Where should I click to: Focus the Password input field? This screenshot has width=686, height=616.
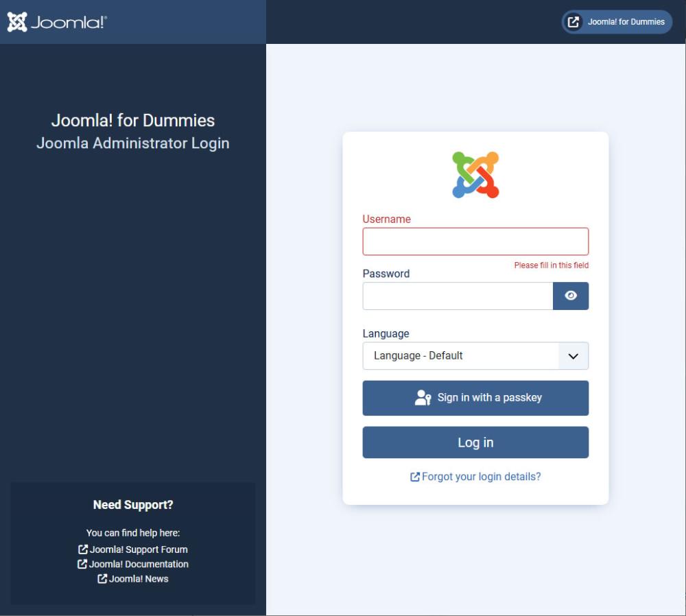point(458,296)
